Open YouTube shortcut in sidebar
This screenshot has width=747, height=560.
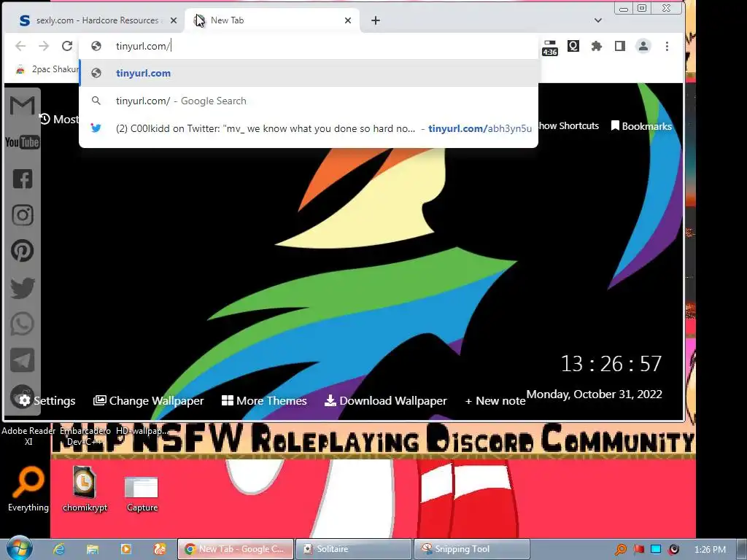click(x=23, y=142)
